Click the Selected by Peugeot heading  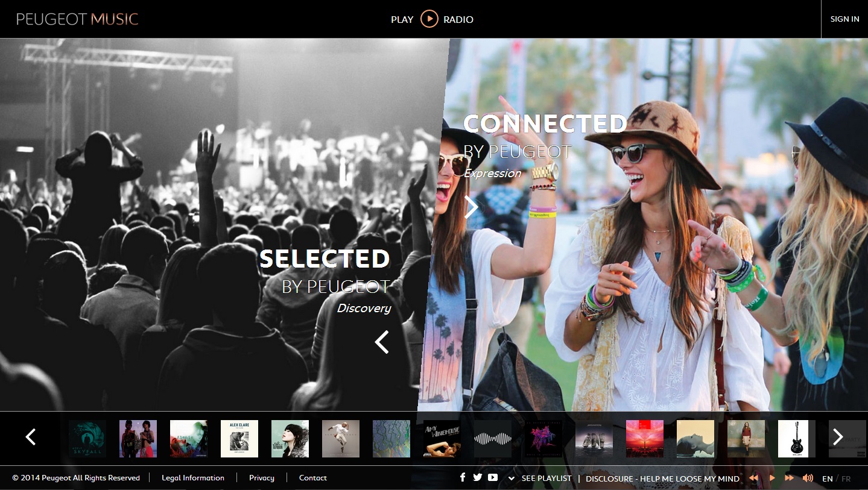[325, 271]
